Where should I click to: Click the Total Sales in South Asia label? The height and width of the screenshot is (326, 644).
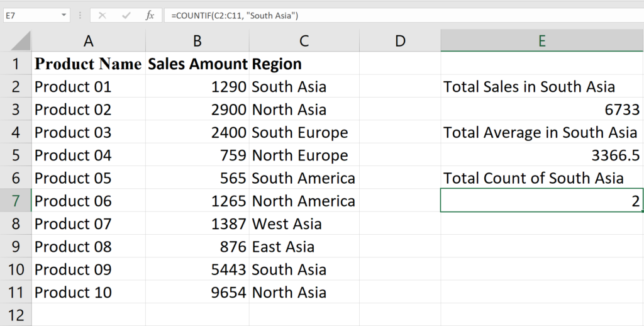pos(541,86)
